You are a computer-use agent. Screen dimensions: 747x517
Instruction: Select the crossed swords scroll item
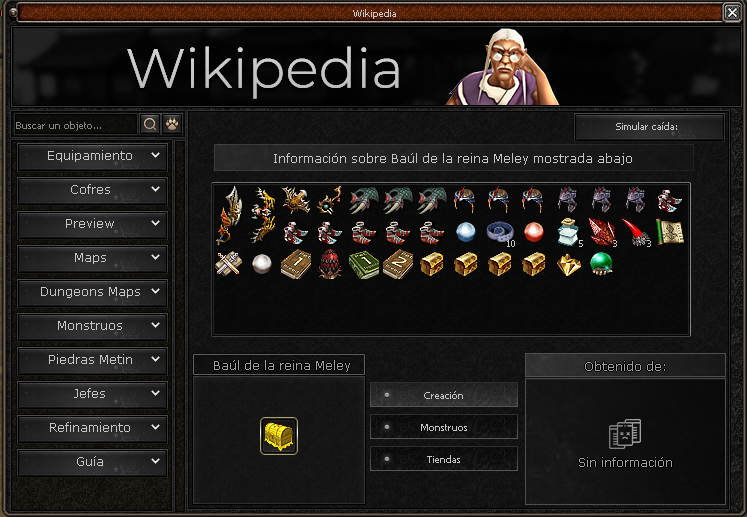(x=228, y=264)
